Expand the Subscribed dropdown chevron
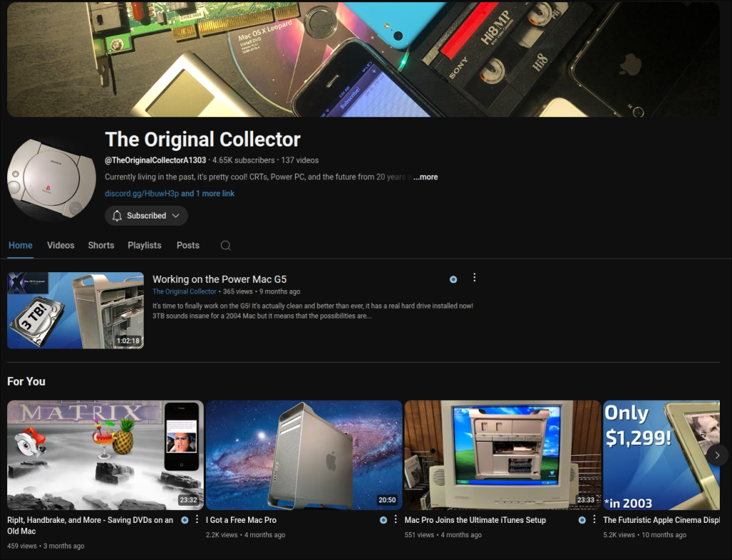 pos(176,216)
